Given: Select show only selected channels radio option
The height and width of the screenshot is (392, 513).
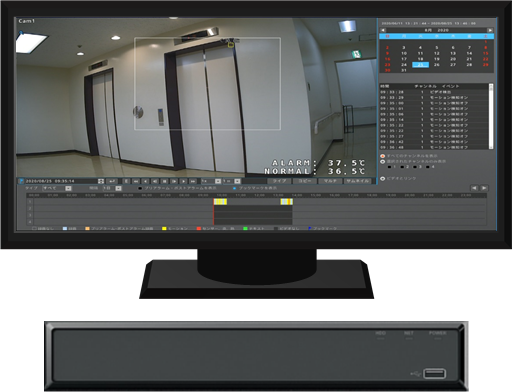Looking at the screenshot, I should (383, 161).
